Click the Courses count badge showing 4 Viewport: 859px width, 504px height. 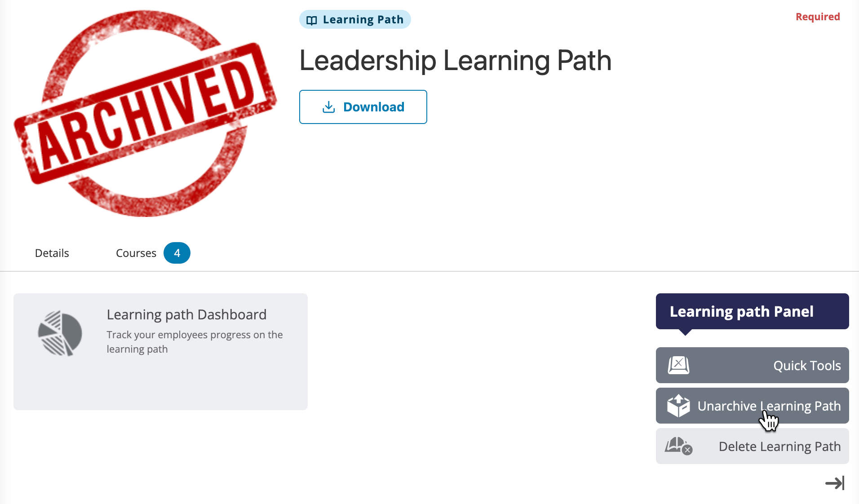[177, 253]
